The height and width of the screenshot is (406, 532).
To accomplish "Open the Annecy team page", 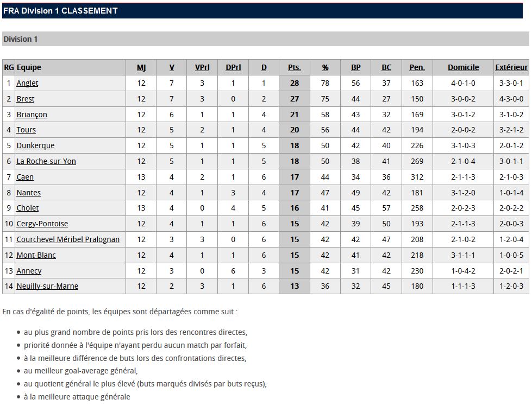I will click(29, 271).
